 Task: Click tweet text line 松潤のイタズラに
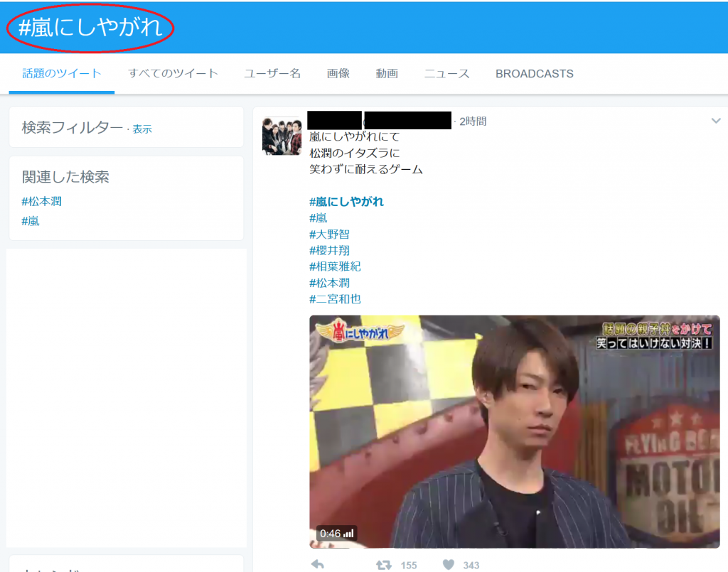(355, 153)
